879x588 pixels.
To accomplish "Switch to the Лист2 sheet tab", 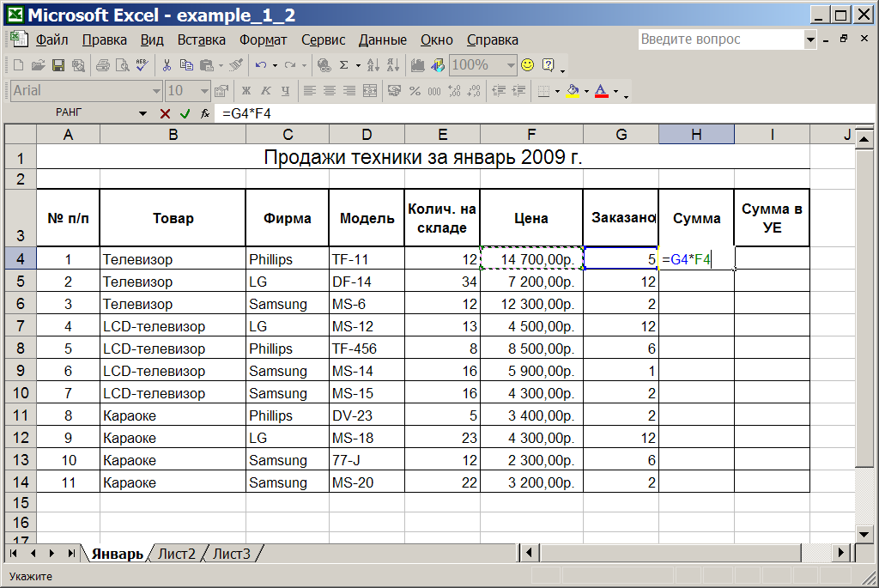I will point(177,554).
